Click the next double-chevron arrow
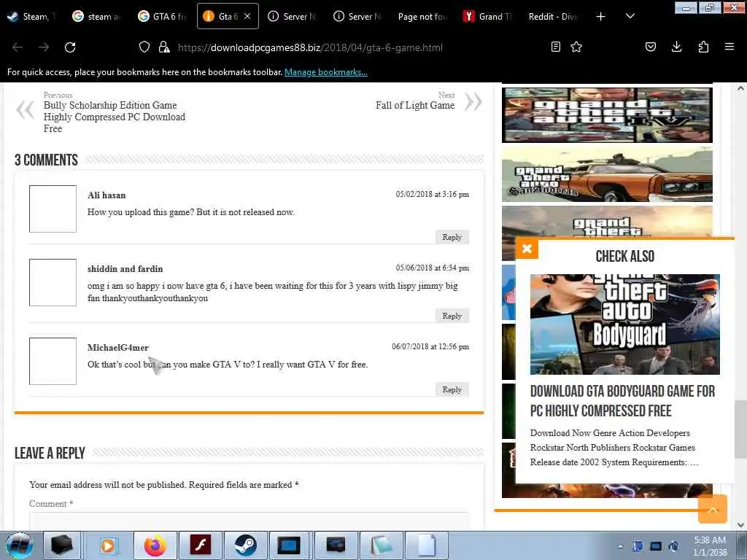 point(473,101)
